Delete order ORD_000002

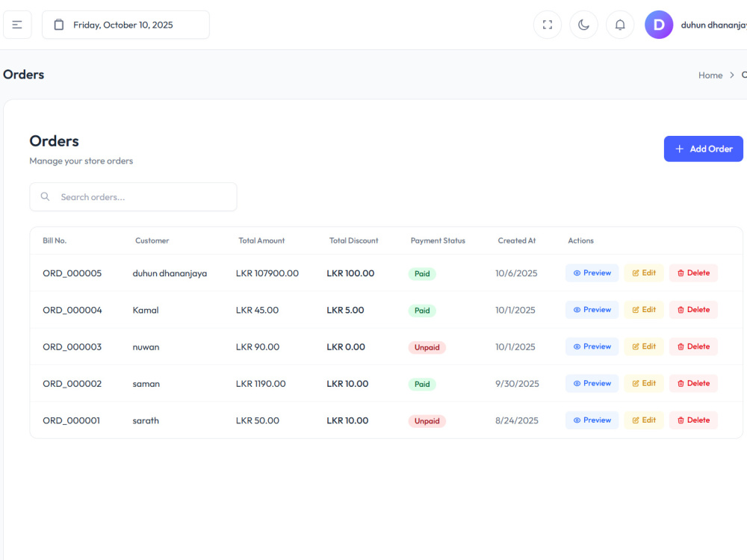693,383
